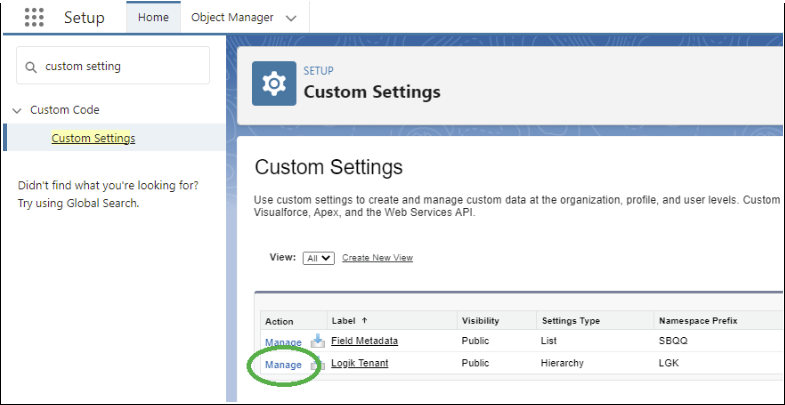The image size is (785, 405).
Task: Click the Public visibility cell for Field Metadata
Action: click(475, 341)
